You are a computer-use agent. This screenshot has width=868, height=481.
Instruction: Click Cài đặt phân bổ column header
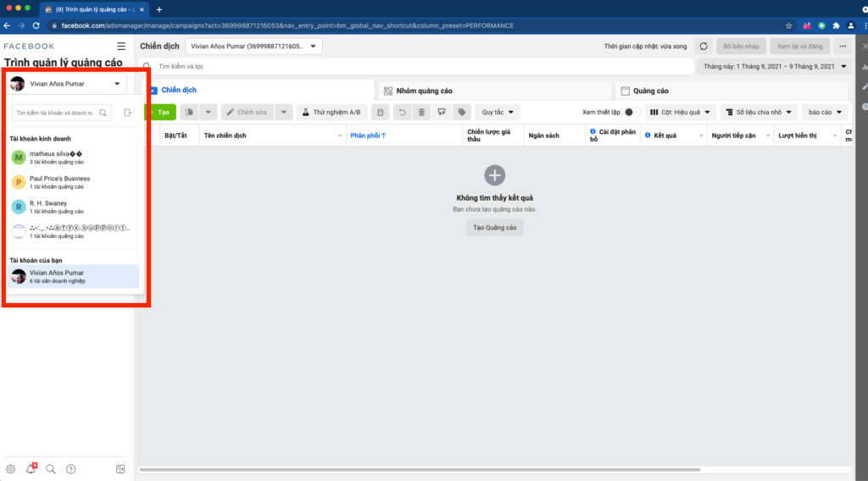pos(613,135)
